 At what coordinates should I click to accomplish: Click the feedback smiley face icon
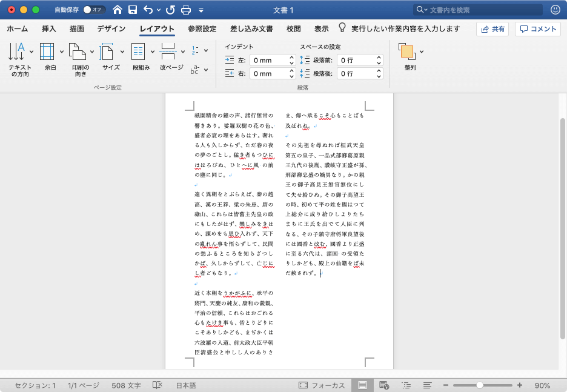pos(555,10)
